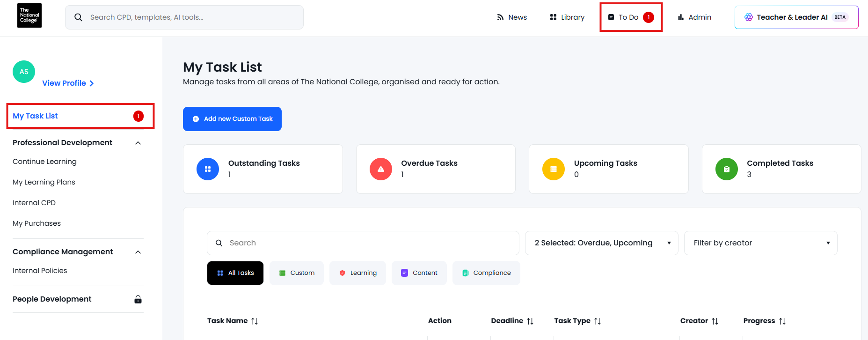The height and width of the screenshot is (340, 868).
Task: Sort the table by Deadline arrows
Action: point(530,321)
